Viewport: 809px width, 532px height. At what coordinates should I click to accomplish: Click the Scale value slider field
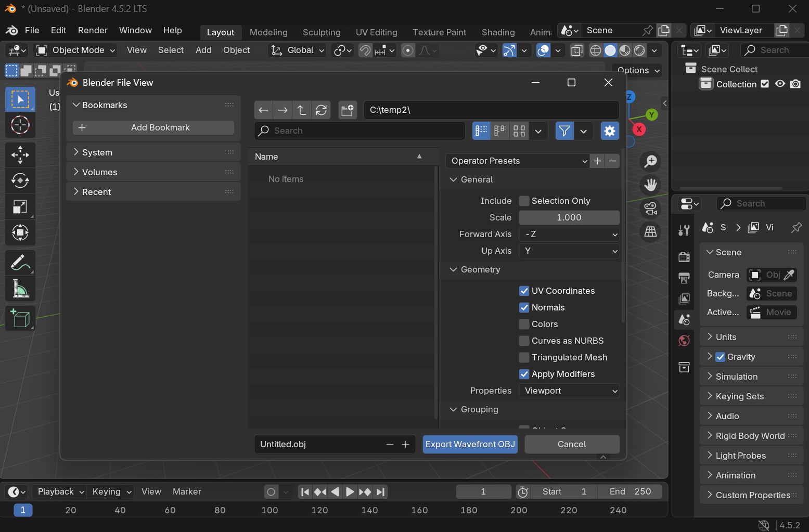[569, 217]
